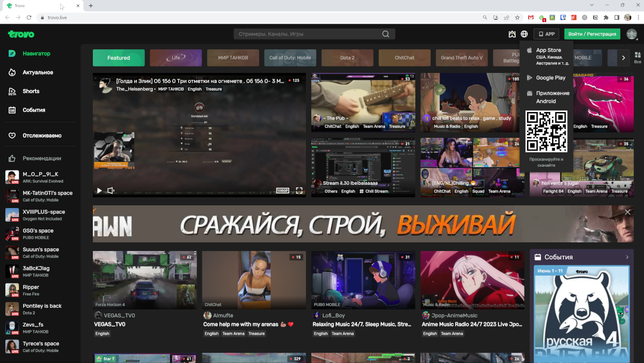Screen dimensions: 644x363
Task: Open the Навигатор sidebar section
Action: [36, 54]
